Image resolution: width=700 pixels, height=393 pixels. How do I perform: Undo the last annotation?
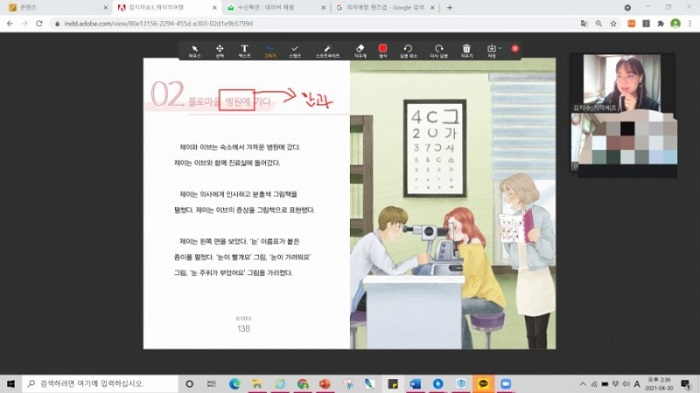coord(408,51)
